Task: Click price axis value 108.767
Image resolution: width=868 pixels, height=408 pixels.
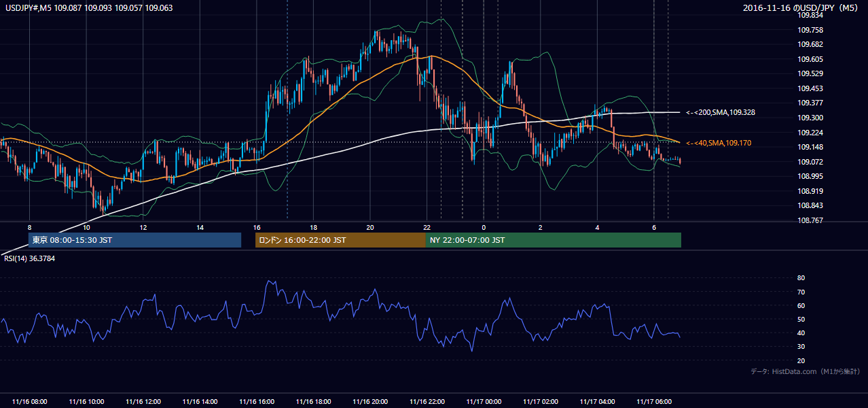Action: [x=810, y=220]
